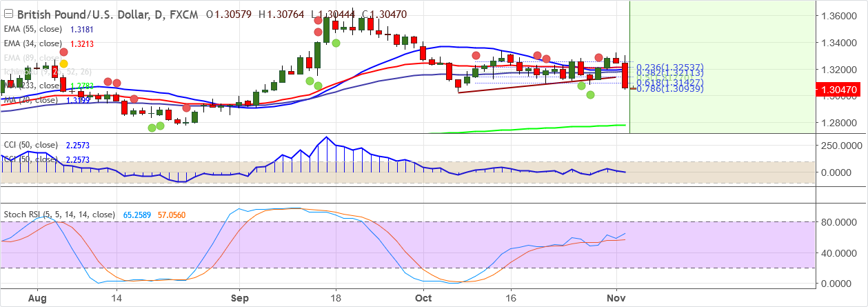Click the Sep label on the time axis

point(239,299)
